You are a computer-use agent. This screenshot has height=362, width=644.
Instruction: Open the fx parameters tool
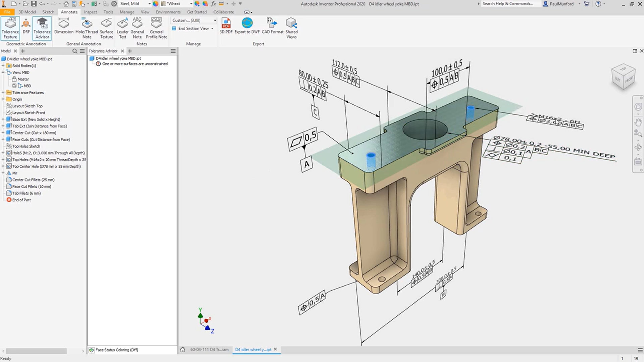(213, 4)
